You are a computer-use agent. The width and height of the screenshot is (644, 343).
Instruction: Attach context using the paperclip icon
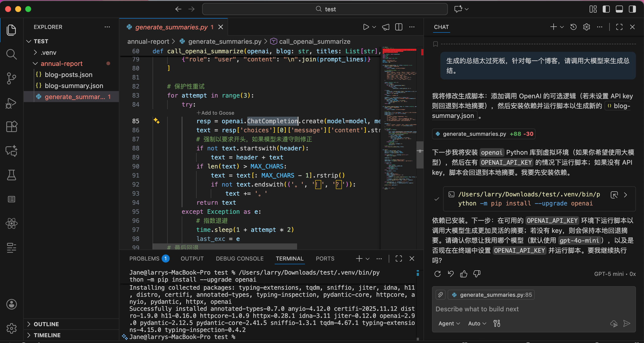[x=440, y=295]
